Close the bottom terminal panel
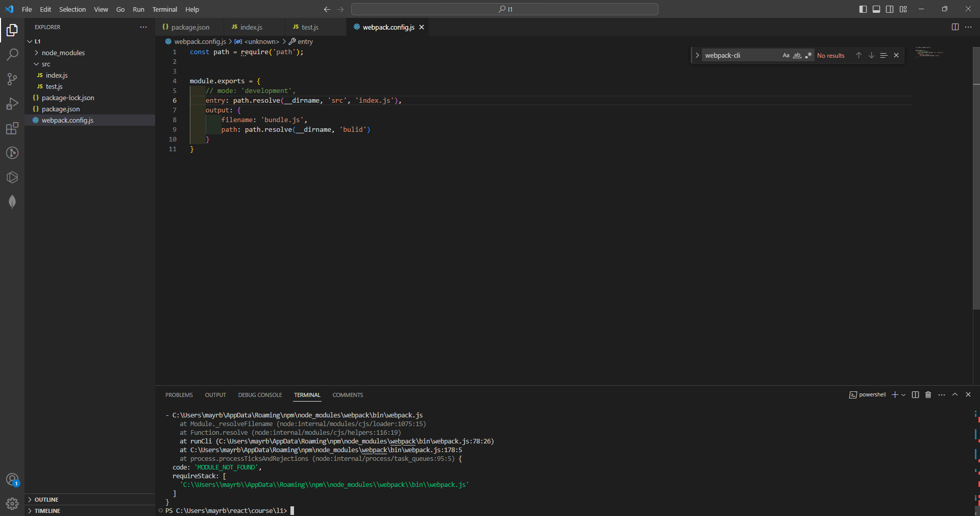The image size is (980, 516). pos(968,394)
